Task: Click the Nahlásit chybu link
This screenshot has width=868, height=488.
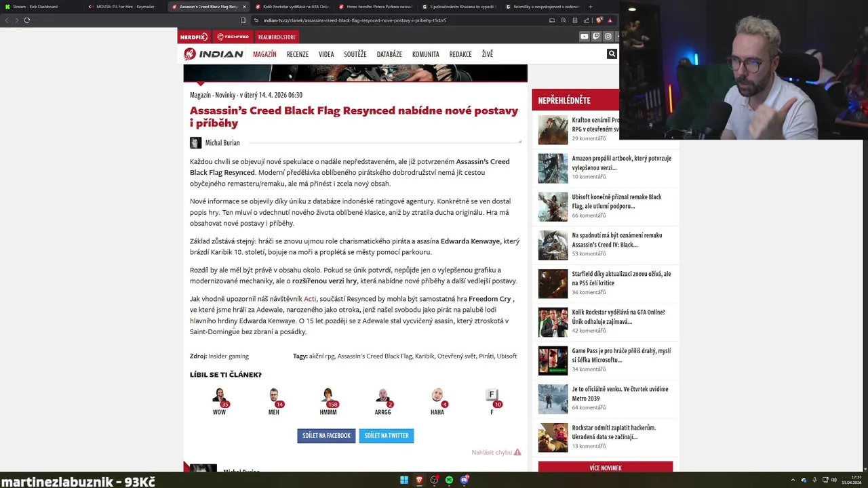Action: (x=496, y=452)
